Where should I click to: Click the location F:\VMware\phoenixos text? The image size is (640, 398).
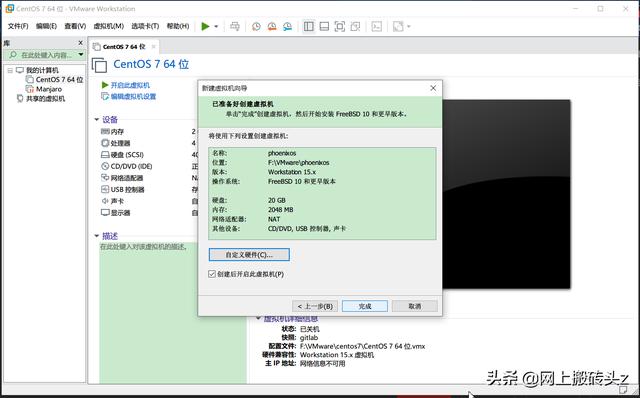[x=298, y=163]
